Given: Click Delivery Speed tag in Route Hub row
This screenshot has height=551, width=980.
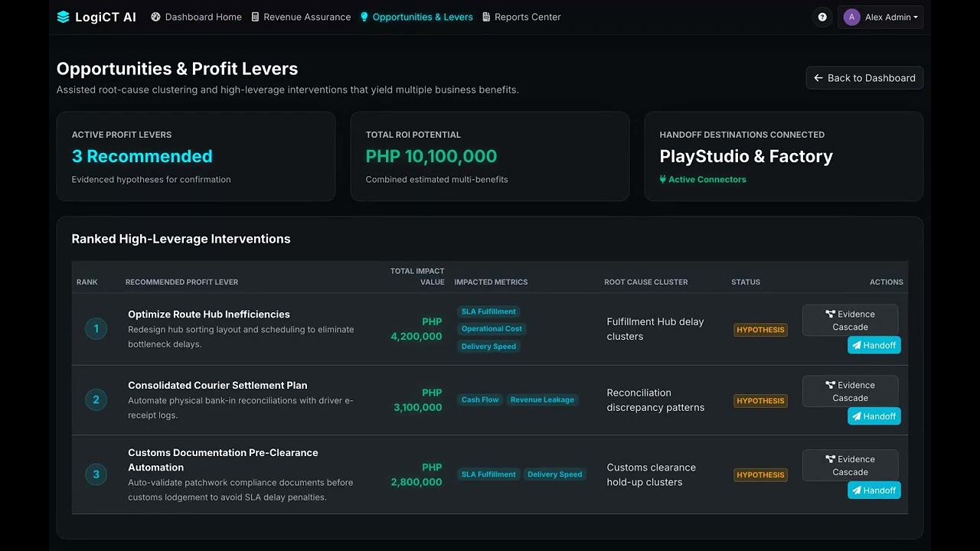Looking at the screenshot, I should coord(488,347).
